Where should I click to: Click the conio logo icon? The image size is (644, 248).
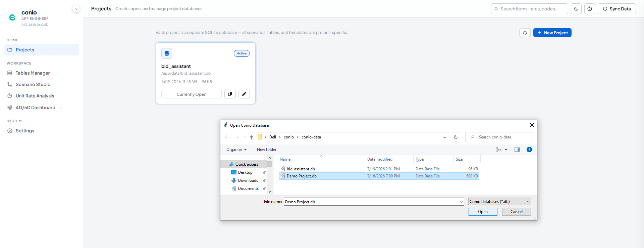click(12, 17)
